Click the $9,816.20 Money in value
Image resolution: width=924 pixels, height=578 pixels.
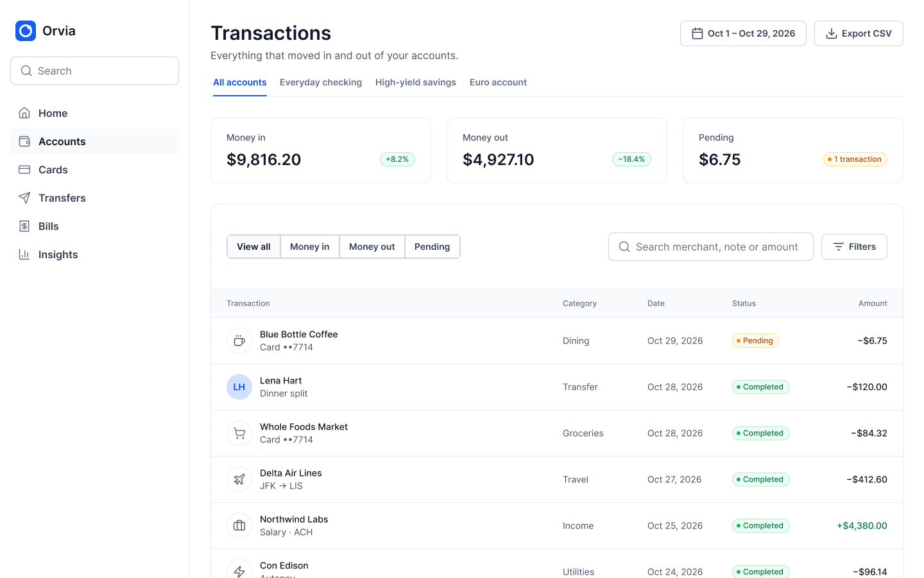264,159
